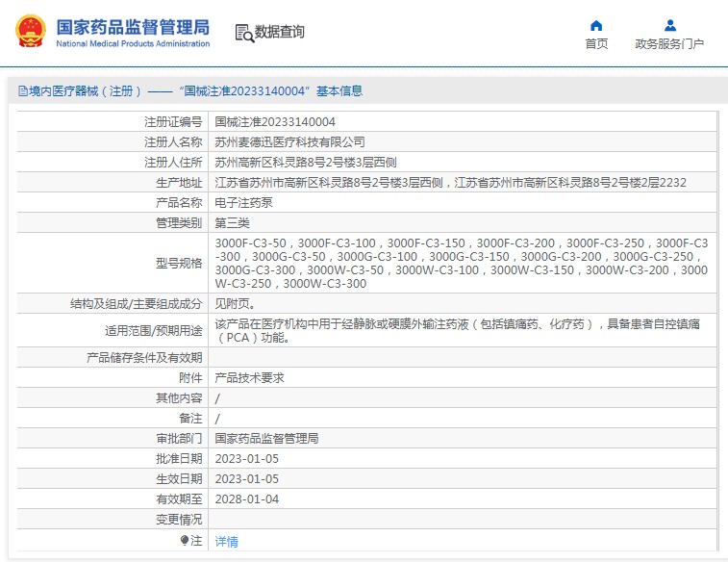The height and width of the screenshot is (562, 728).
Task: Click the 见附页 structure composition value
Action: tap(235, 304)
